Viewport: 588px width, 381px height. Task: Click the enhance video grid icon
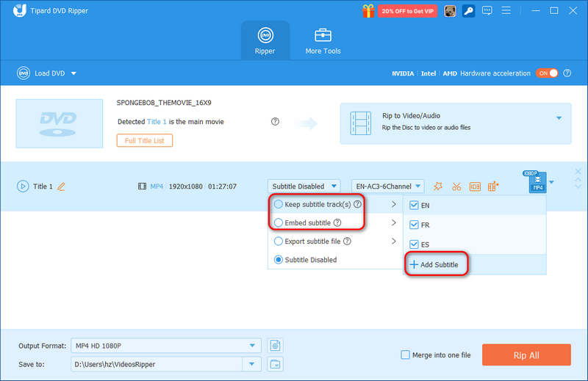[x=493, y=186]
